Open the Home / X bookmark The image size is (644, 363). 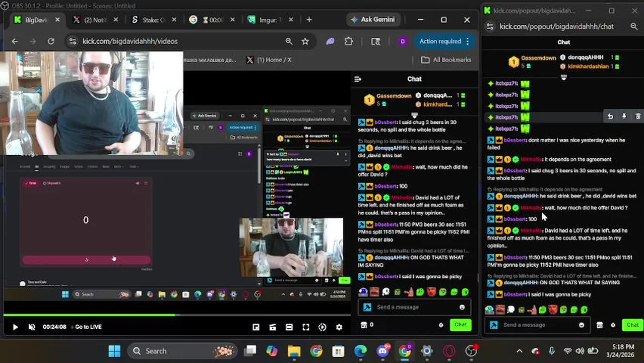coord(269,59)
